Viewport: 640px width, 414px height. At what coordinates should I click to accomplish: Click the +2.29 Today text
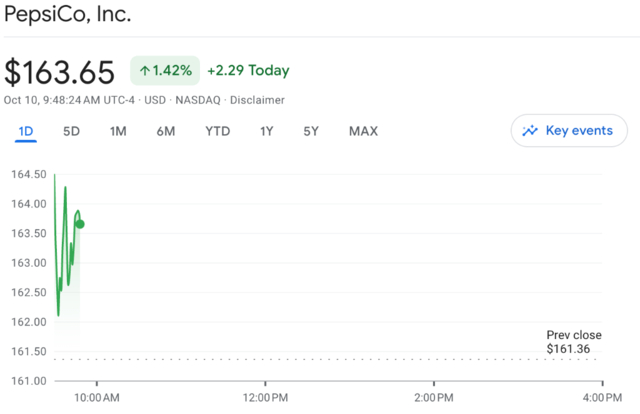pos(248,71)
